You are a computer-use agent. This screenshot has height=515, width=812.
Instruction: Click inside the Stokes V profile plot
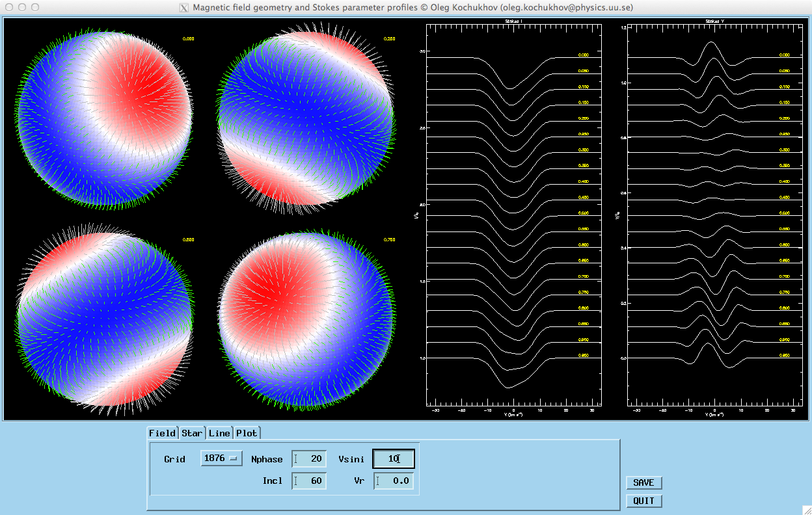(x=714, y=215)
